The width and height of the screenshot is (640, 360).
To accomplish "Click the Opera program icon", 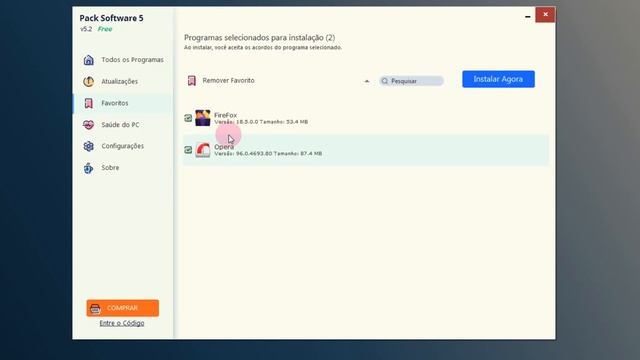I will (202, 150).
